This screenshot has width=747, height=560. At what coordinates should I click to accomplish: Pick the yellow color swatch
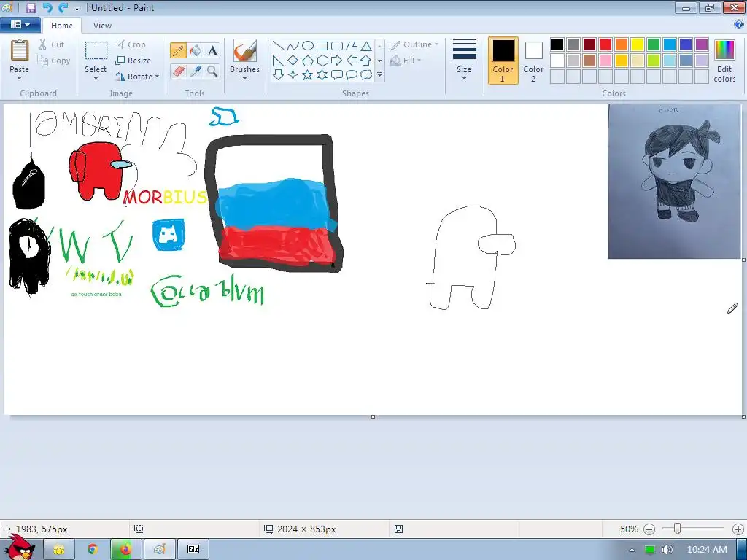[x=638, y=44]
